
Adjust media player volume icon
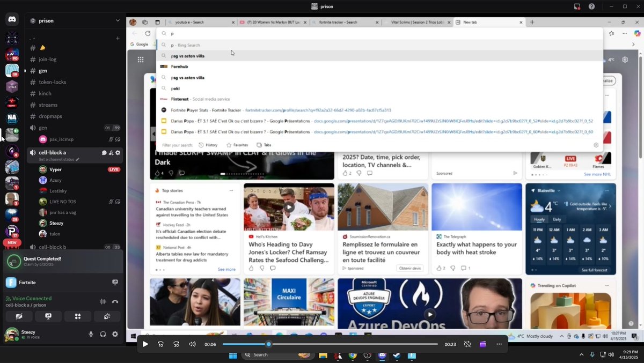pos(192,344)
